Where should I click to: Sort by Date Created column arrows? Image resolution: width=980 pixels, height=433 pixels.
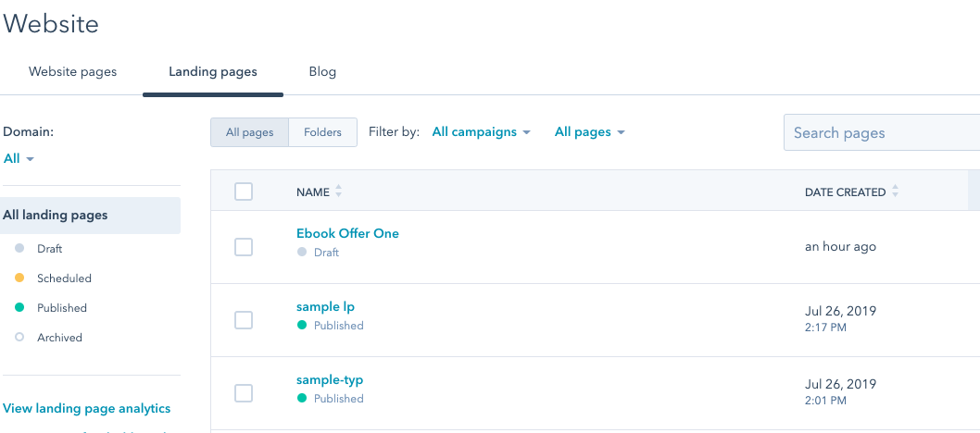point(895,192)
